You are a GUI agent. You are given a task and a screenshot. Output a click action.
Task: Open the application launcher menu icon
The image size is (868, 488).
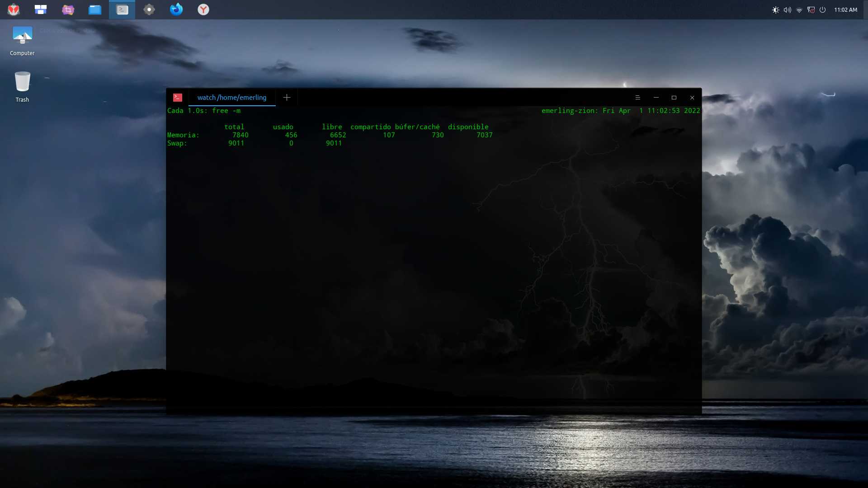point(14,9)
